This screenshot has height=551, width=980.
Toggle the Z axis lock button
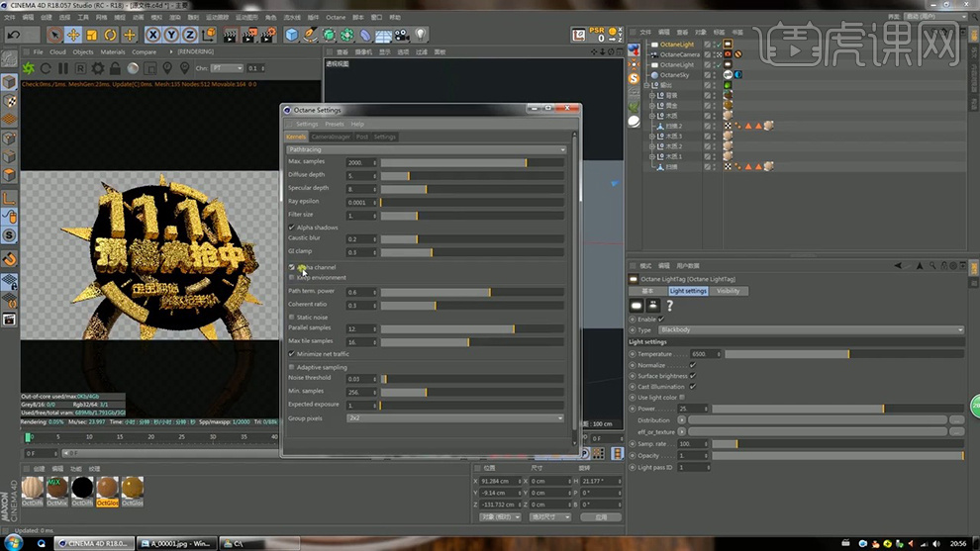[x=190, y=35]
